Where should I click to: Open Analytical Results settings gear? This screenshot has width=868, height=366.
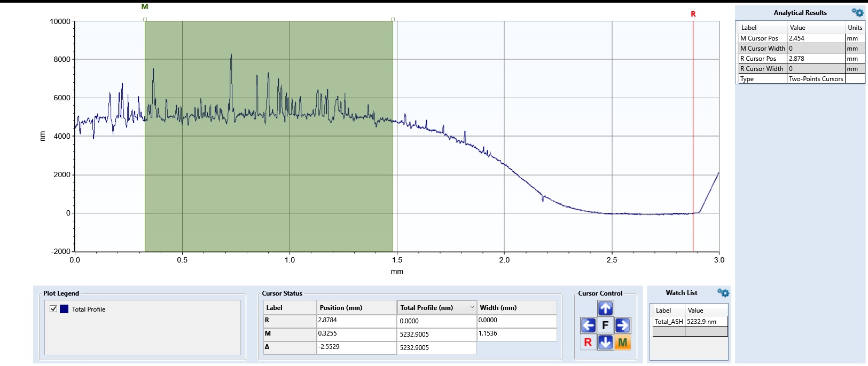tap(857, 13)
